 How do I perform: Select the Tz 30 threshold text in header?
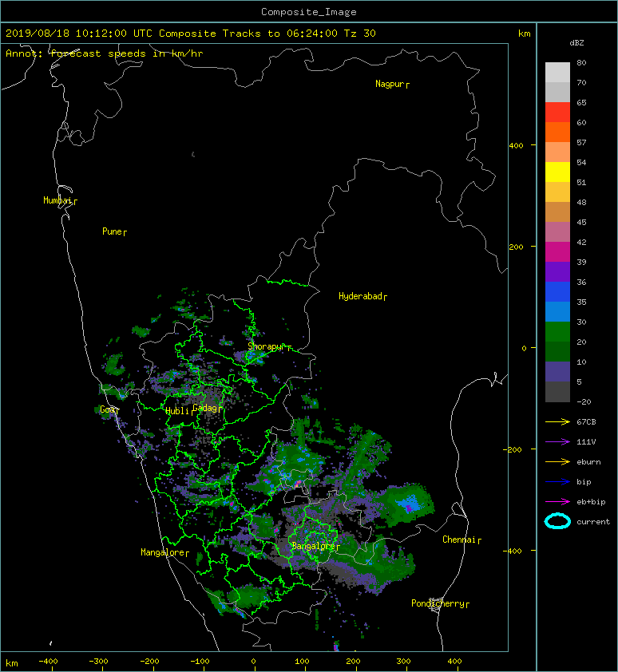tap(360, 34)
